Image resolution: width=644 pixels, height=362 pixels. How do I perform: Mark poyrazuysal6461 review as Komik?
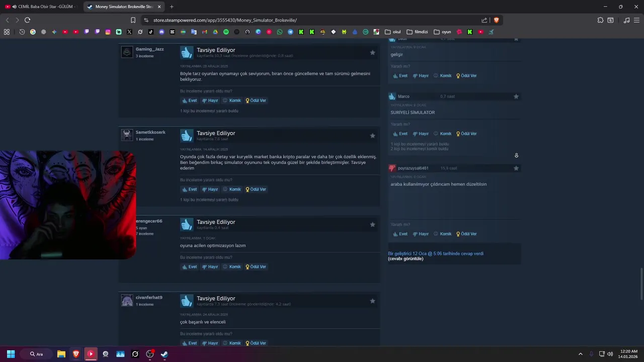443,234
